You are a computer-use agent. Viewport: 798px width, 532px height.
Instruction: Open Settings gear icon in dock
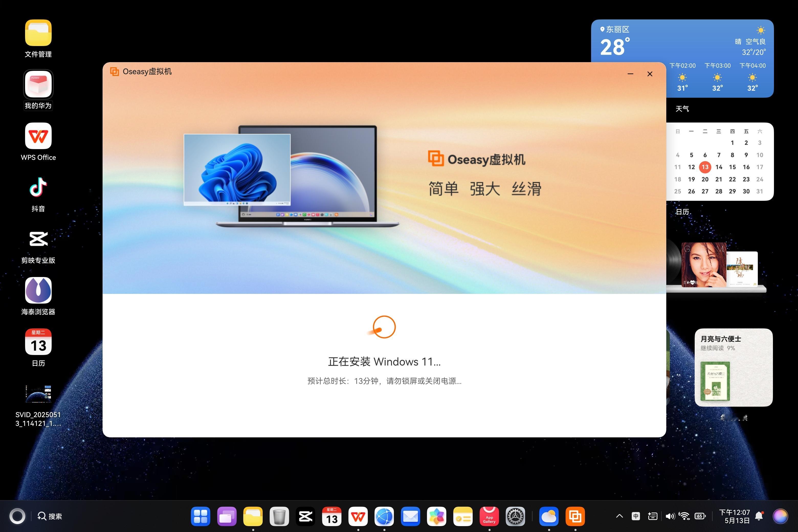[x=515, y=516]
